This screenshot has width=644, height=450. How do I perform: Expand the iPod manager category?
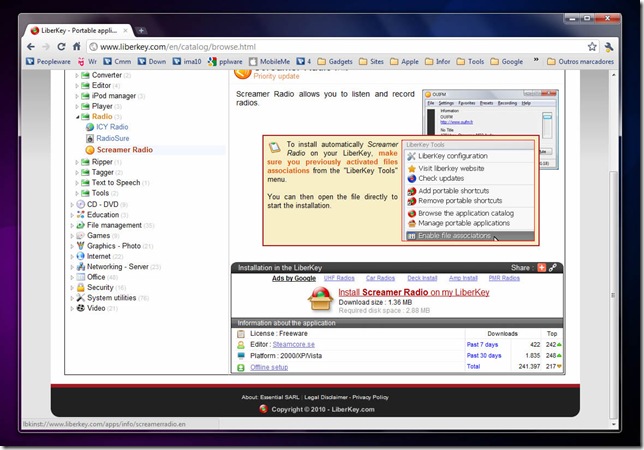76,96
